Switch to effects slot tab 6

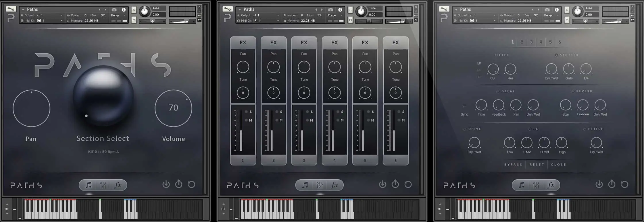[560, 42]
